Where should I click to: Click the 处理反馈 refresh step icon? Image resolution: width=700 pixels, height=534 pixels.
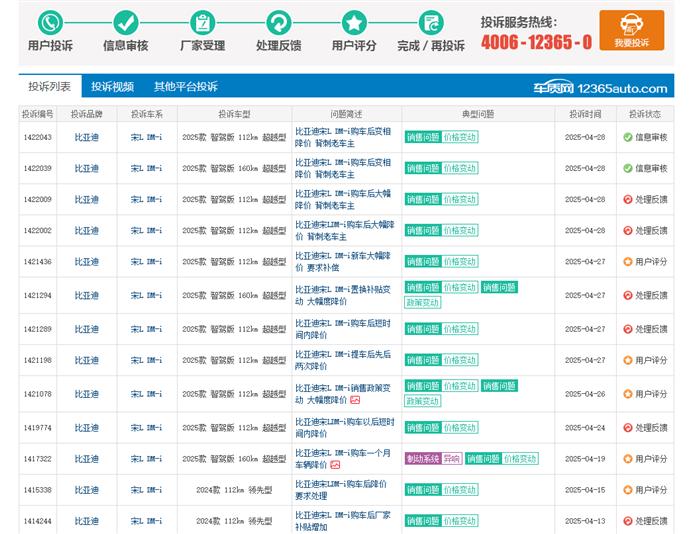(x=279, y=22)
